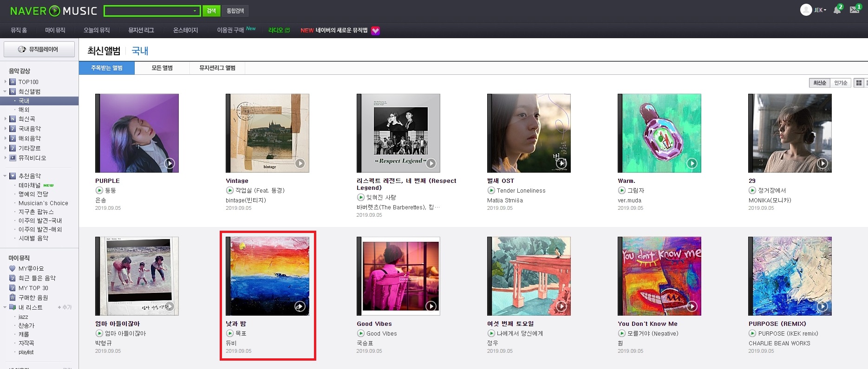Expand the 최신곡 tree node

tap(6, 119)
